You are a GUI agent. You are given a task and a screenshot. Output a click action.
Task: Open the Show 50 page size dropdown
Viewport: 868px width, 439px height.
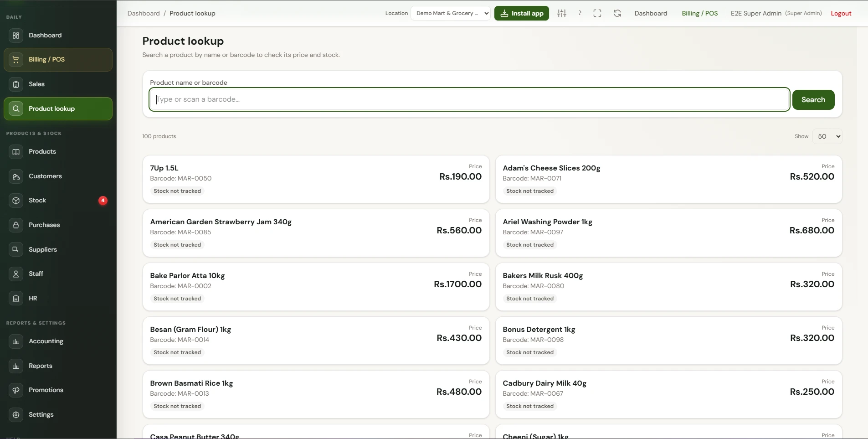click(827, 136)
